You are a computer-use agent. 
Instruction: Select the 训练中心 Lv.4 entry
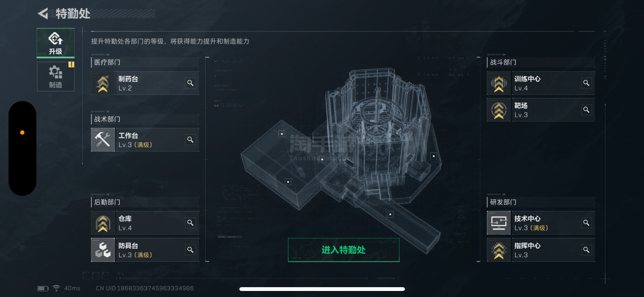point(541,83)
